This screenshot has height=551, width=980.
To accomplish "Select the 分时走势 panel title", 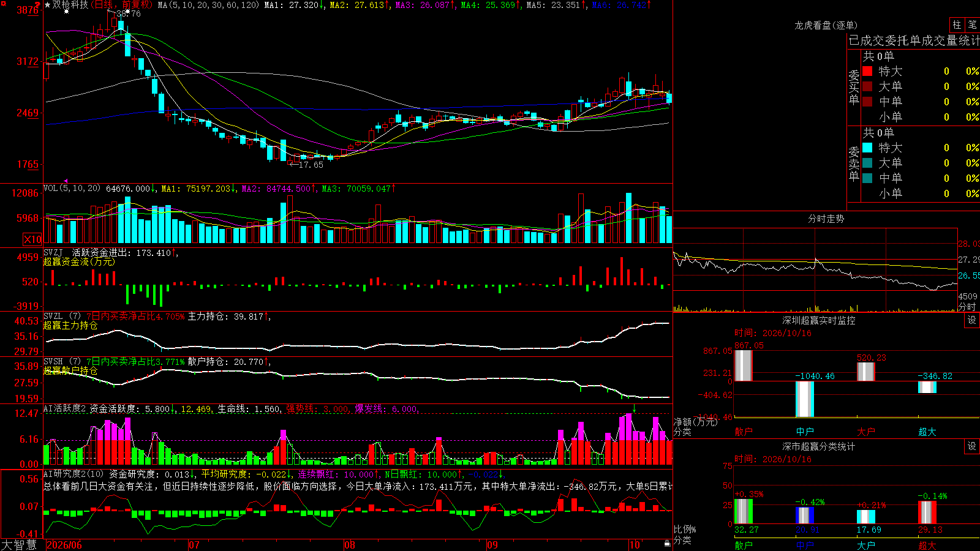I will pyautogui.click(x=826, y=219).
